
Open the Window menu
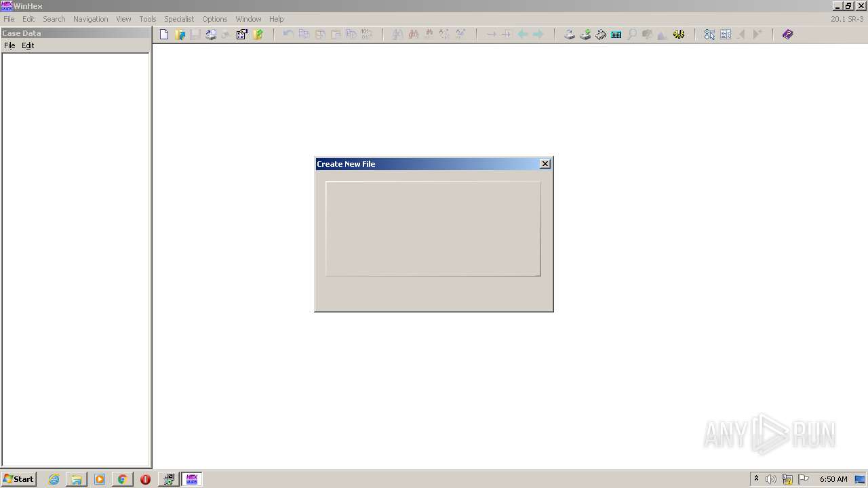248,19
